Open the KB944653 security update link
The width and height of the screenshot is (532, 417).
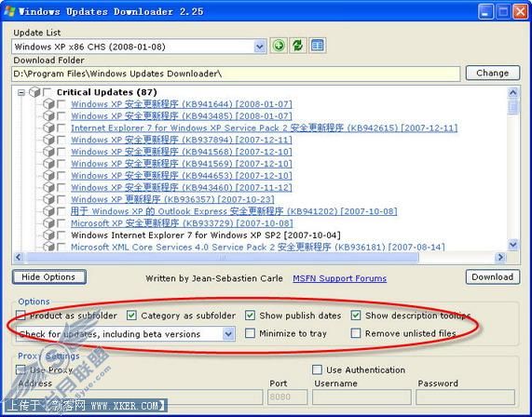click(182, 176)
